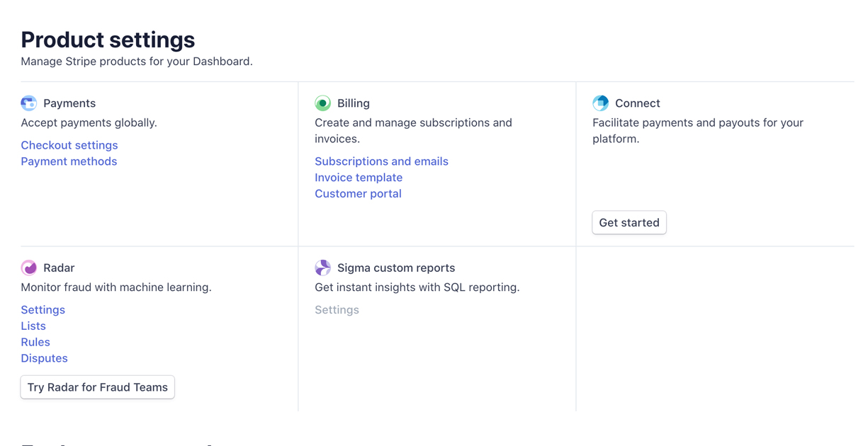Click the blue Connect icon
Viewport: 868px width, 446px height.
[600, 103]
